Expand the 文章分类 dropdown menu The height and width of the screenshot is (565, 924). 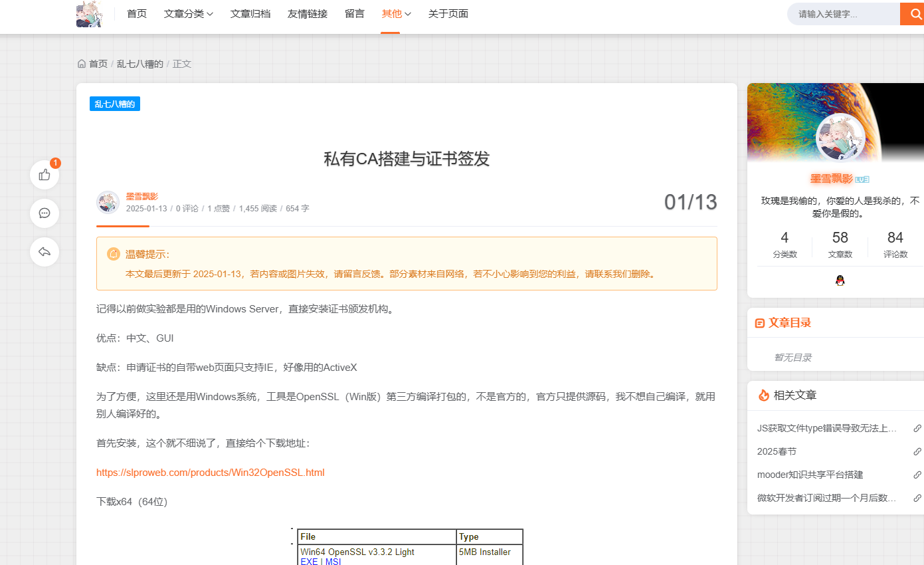(x=188, y=14)
